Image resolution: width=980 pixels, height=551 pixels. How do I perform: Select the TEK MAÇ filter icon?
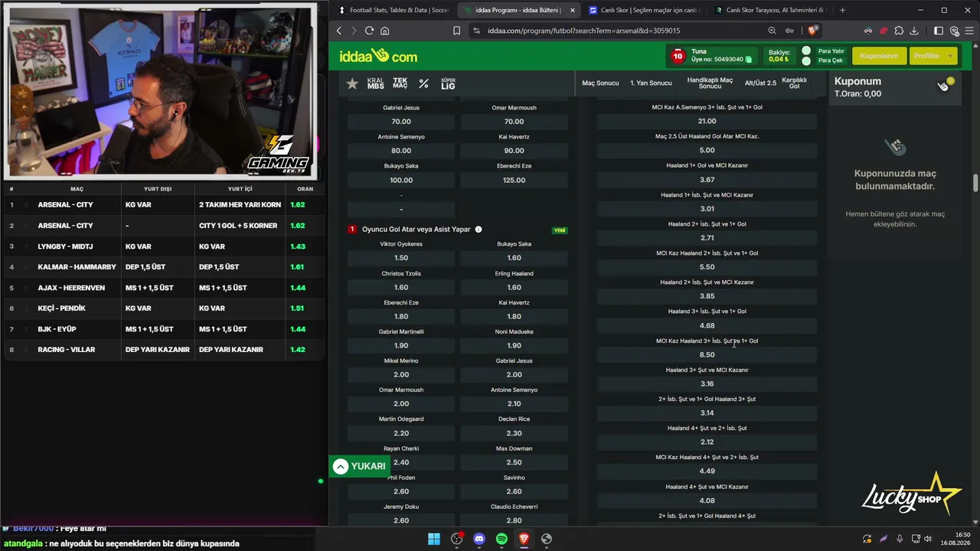tap(400, 83)
